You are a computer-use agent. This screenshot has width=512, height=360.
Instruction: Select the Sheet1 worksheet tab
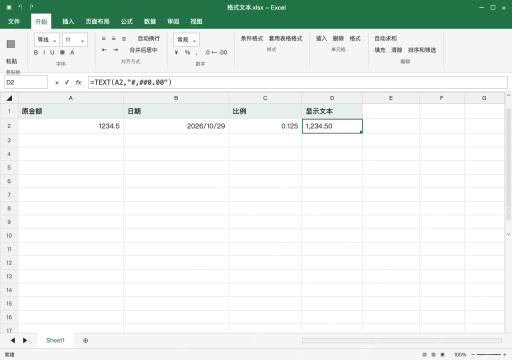[x=55, y=340]
